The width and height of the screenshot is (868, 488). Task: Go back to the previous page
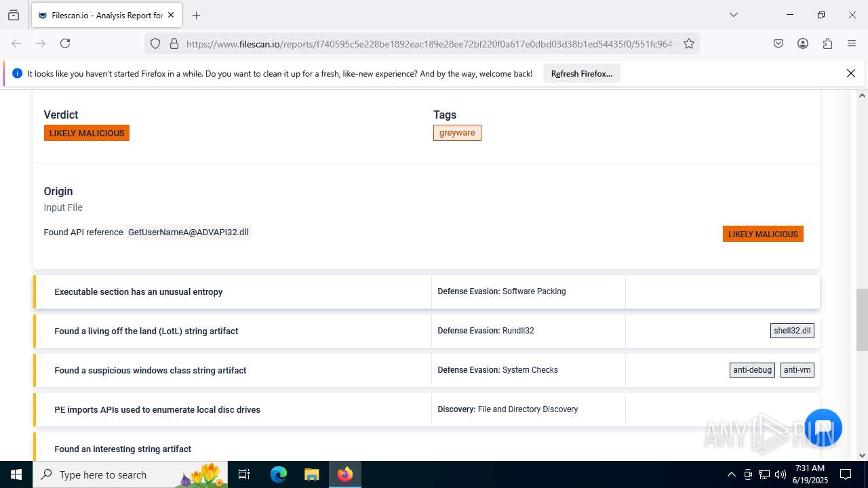click(16, 43)
